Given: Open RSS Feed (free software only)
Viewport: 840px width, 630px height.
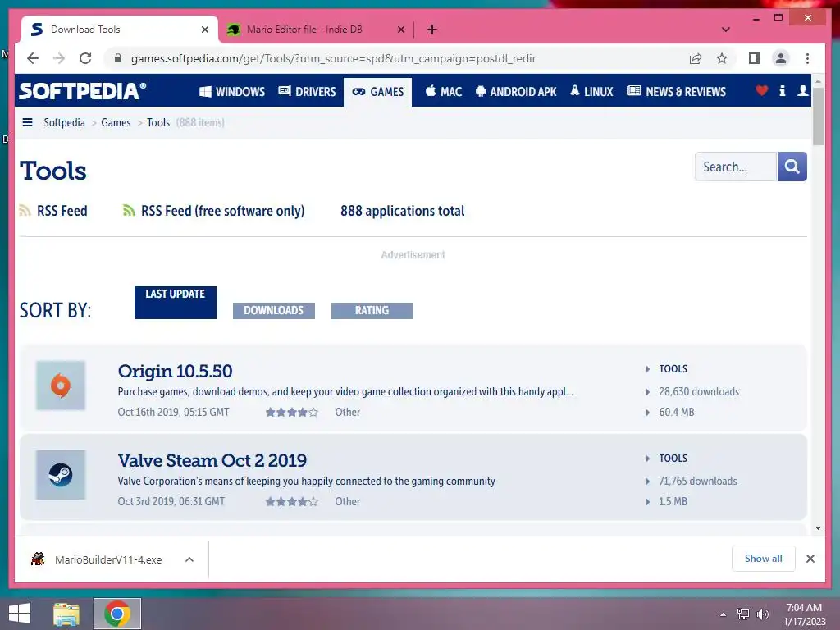Looking at the screenshot, I should coord(214,211).
